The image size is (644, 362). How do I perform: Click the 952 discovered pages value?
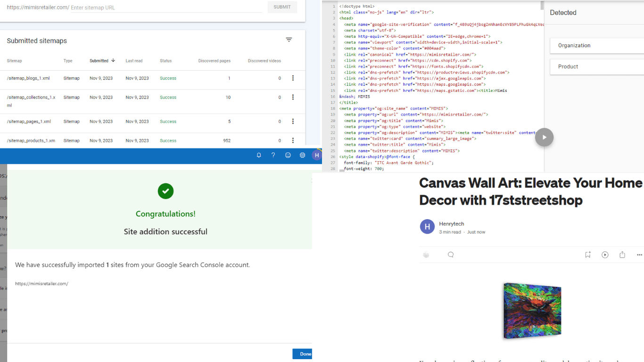(227, 140)
